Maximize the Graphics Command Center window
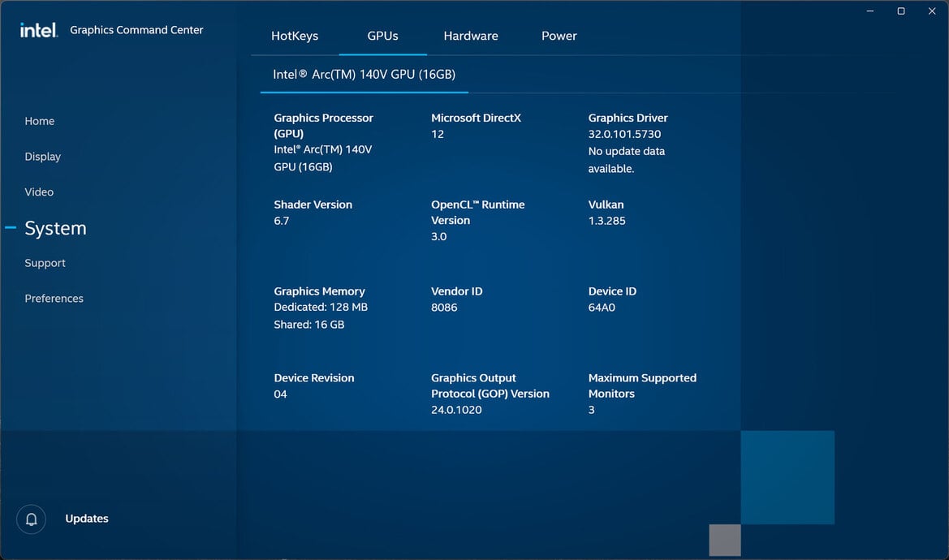Screen dimensions: 949x560 click(900, 11)
